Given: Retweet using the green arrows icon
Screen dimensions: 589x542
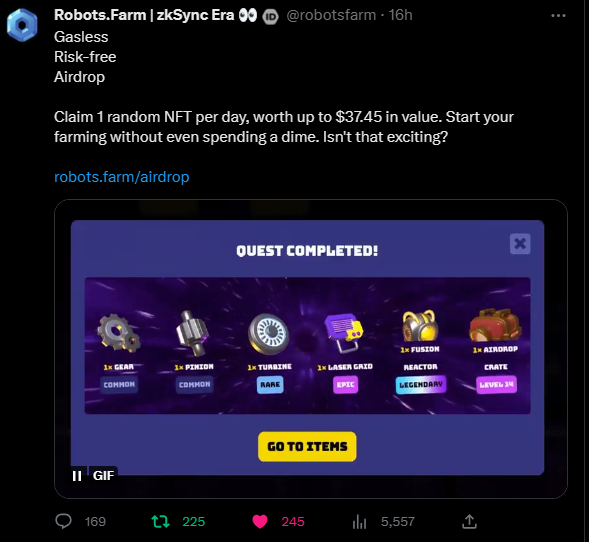Looking at the screenshot, I should [160, 521].
